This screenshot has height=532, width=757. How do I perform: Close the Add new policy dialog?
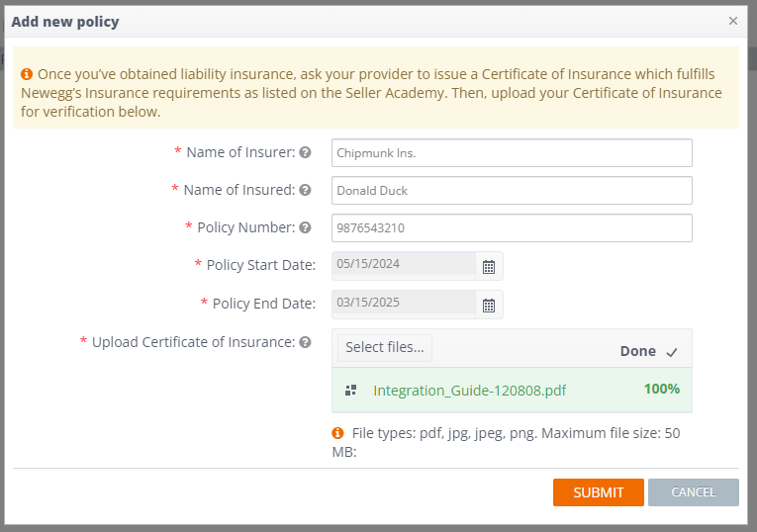tap(733, 21)
